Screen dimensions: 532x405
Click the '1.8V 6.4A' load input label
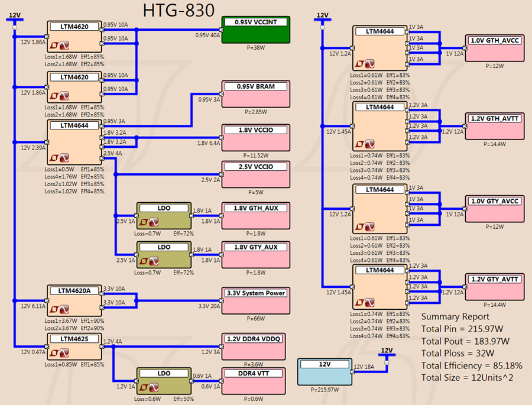(x=209, y=144)
